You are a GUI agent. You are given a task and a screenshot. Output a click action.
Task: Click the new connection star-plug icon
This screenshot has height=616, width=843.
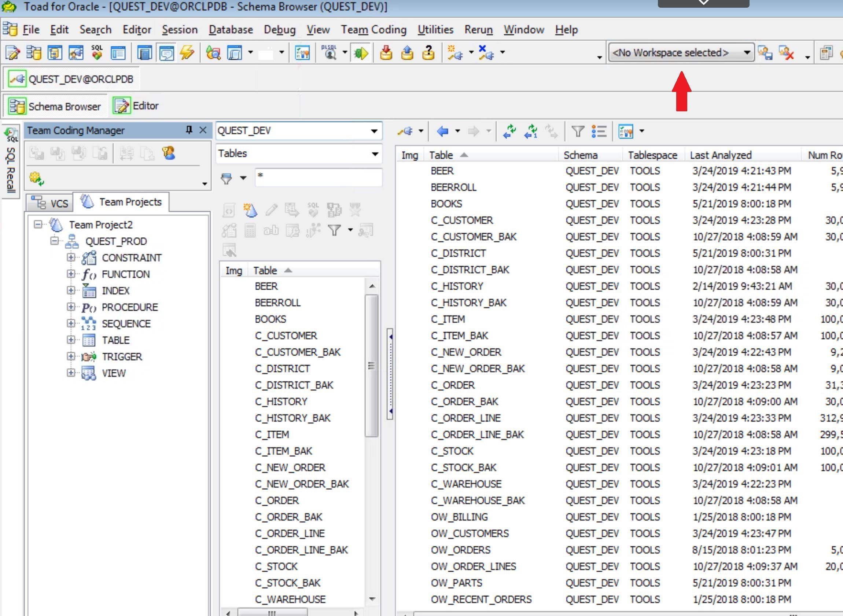(455, 53)
